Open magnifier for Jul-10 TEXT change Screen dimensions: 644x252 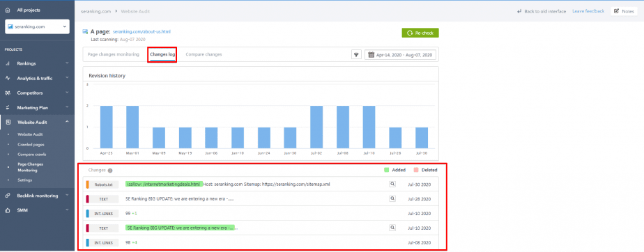coord(392,228)
